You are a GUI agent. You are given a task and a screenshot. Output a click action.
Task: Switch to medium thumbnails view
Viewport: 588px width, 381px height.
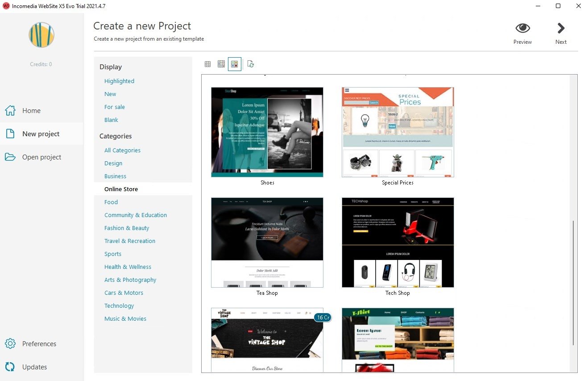[221, 64]
